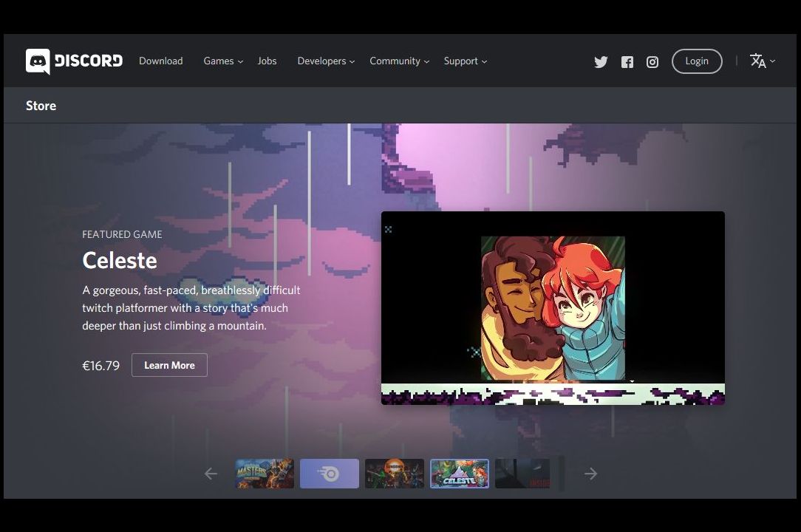Go to previous game with left arrow
This screenshot has height=532, width=801.
[211, 474]
